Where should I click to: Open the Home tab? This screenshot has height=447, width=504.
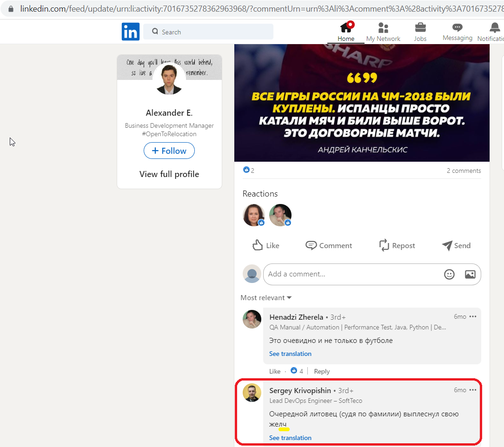[346, 32]
